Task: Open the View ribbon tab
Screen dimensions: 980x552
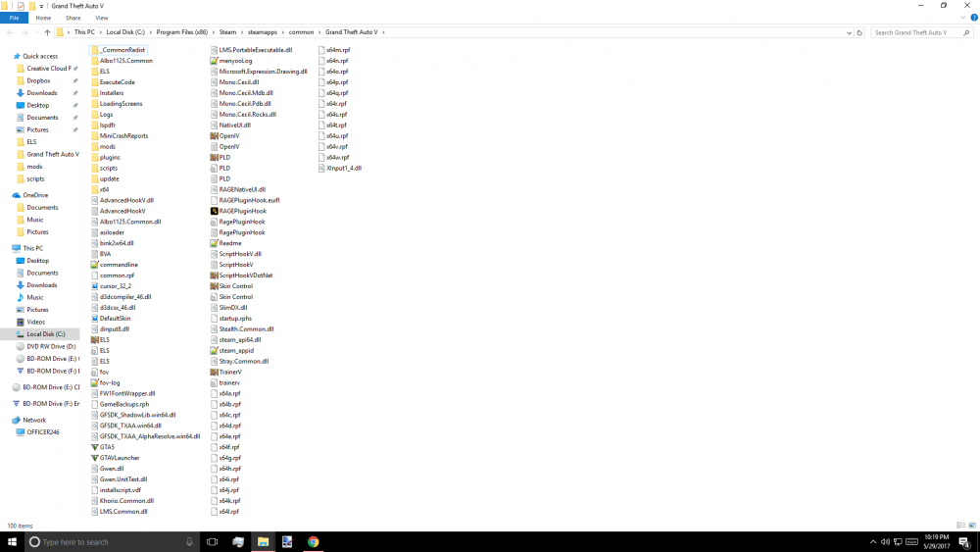Action: [101, 18]
